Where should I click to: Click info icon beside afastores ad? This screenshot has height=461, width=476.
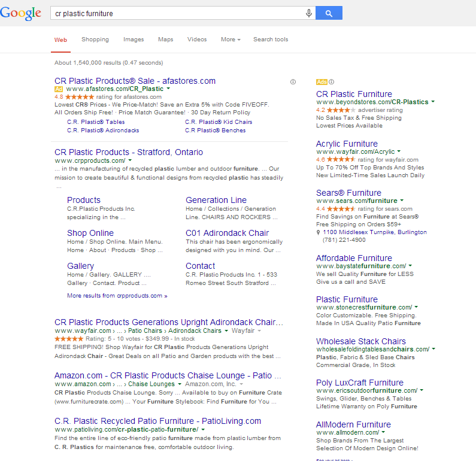293,81
